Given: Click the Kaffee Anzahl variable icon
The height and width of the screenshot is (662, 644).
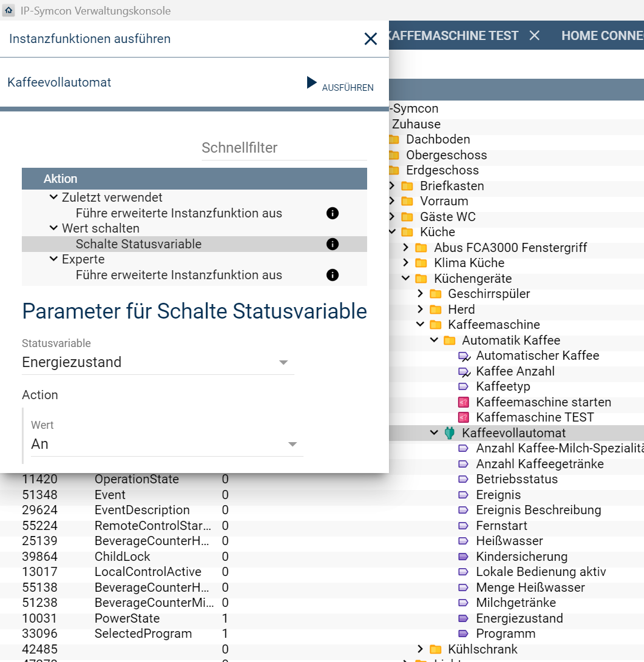Looking at the screenshot, I should 464,371.
